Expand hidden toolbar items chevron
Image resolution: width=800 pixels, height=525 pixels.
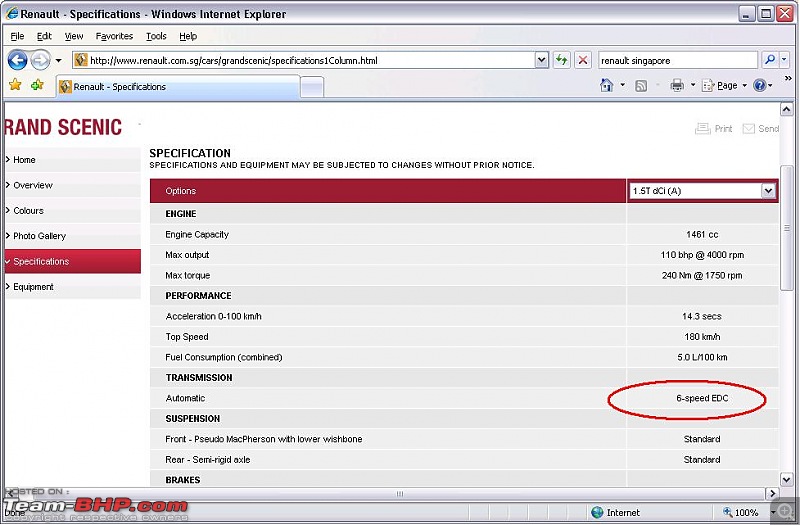click(x=788, y=78)
